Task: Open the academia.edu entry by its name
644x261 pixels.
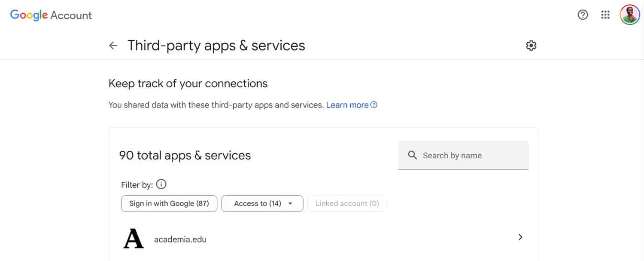Action: (180, 240)
